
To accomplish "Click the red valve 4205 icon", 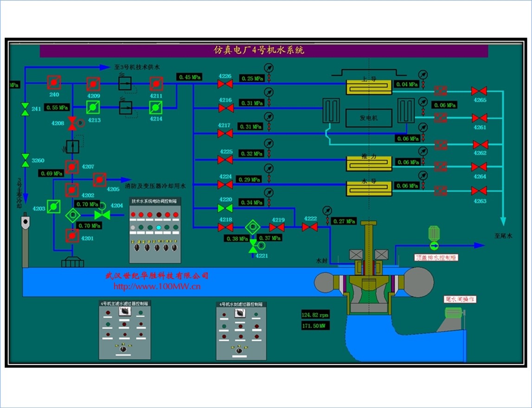I will pyautogui.click(x=100, y=179).
